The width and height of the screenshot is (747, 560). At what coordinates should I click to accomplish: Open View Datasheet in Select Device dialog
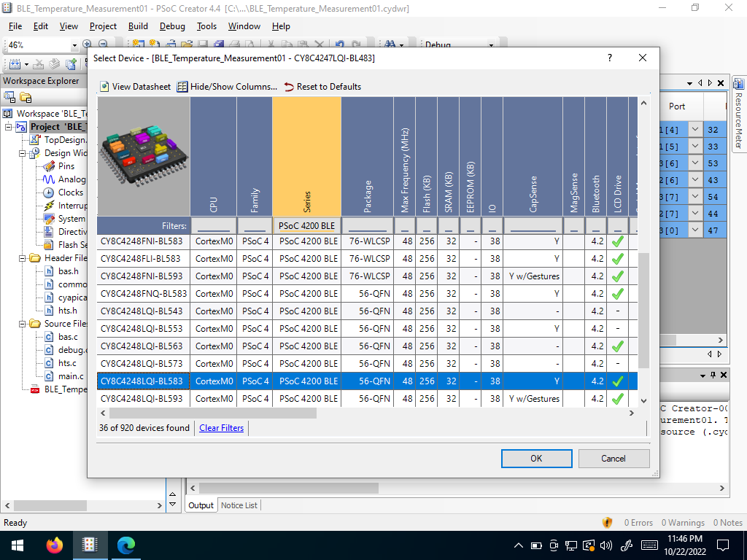[135, 87]
